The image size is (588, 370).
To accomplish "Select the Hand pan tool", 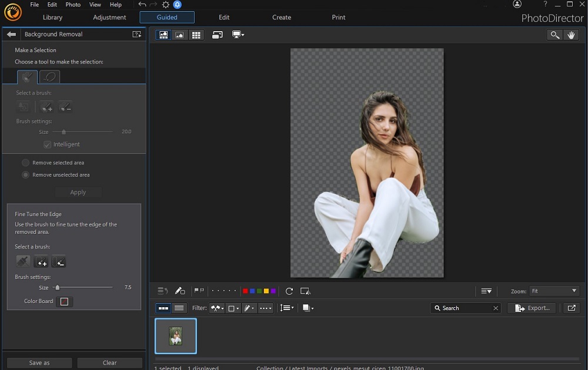I will coord(571,35).
